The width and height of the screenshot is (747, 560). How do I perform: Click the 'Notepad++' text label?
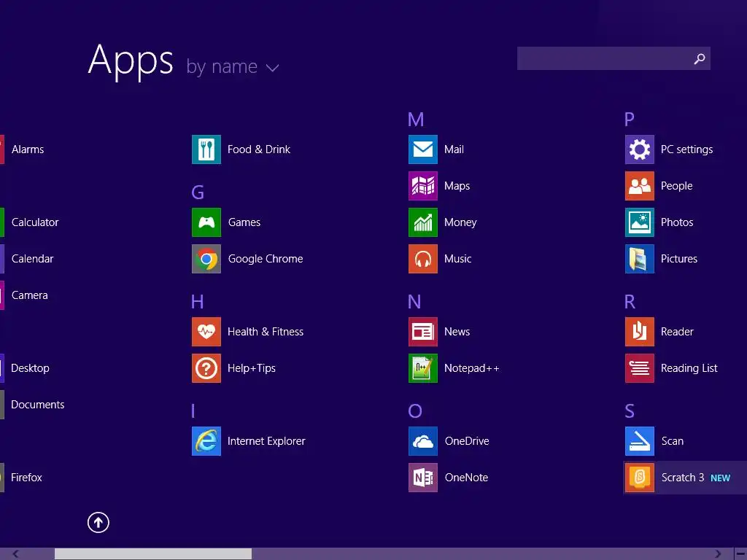click(x=472, y=368)
